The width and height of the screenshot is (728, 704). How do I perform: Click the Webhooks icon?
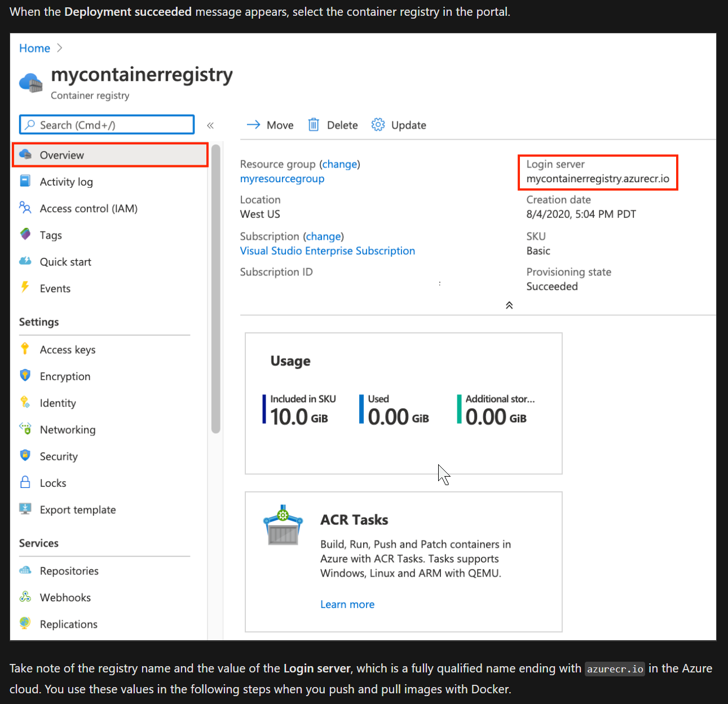click(x=25, y=596)
